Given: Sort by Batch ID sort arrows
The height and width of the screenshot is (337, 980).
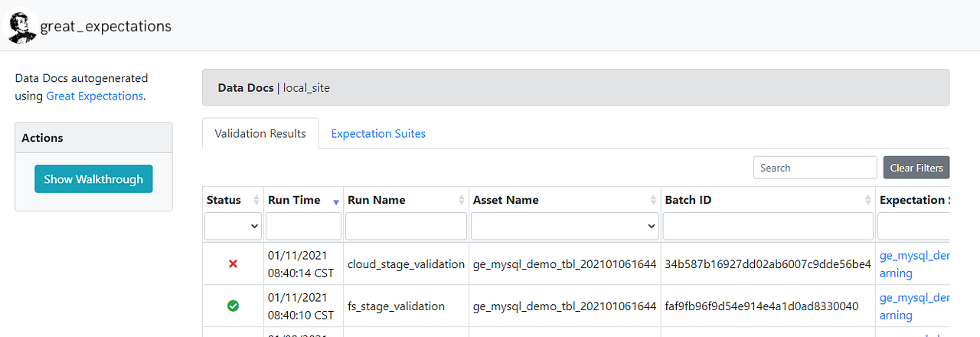Looking at the screenshot, I should 868,201.
